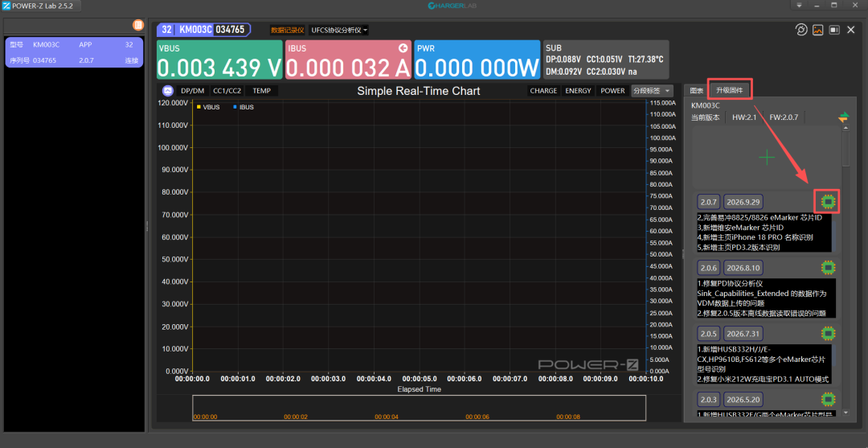Select the KM003C device row in left list
Screen dimensions: 868x448
(x=74, y=52)
